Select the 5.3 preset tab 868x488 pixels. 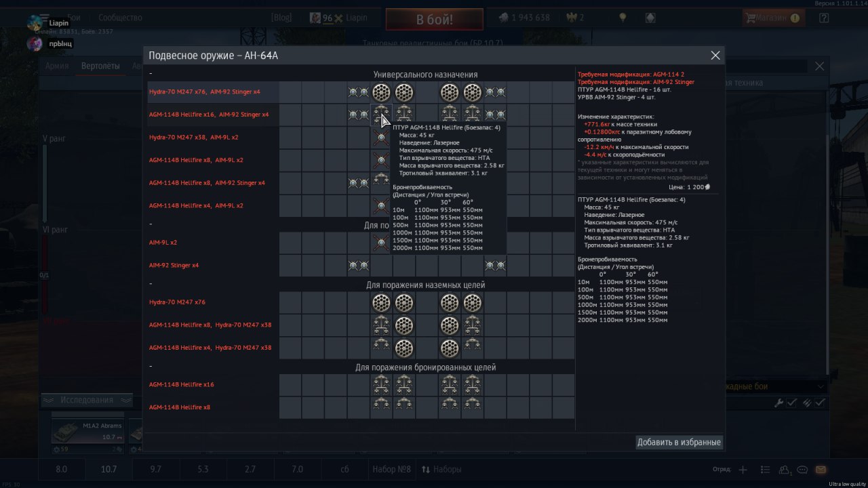(203, 469)
